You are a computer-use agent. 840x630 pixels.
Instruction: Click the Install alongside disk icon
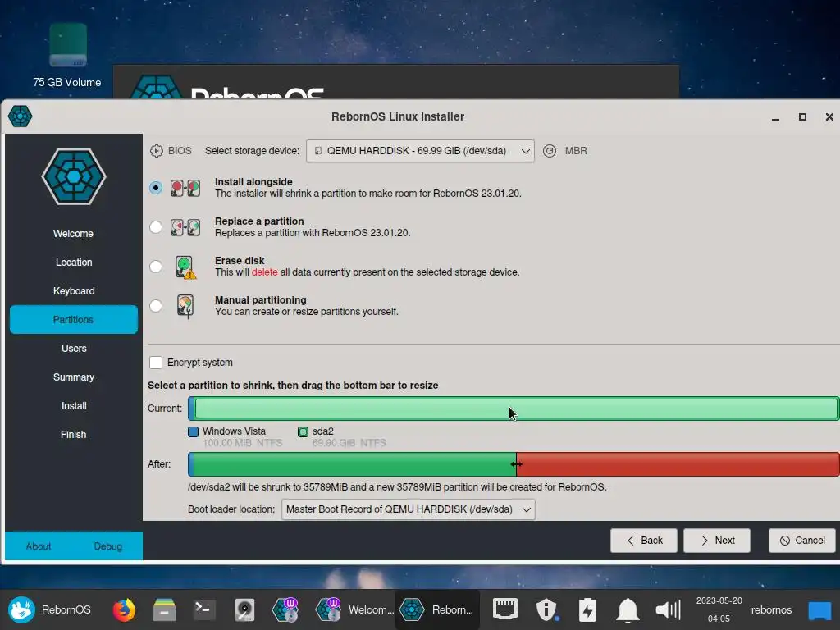(185, 188)
